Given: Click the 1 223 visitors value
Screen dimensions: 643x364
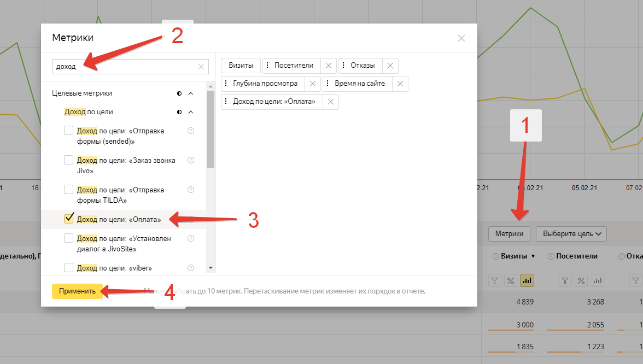Looking at the screenshot, I should click(x=595, y=347).
